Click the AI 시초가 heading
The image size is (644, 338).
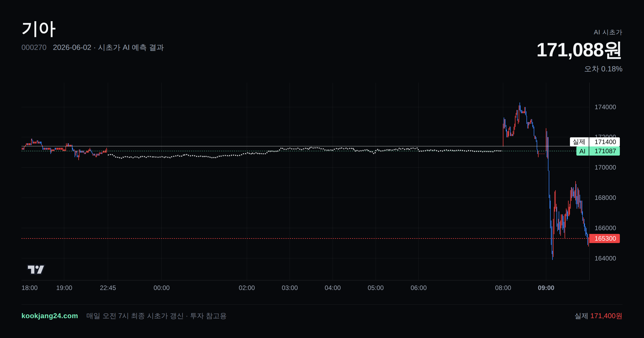[608, 32]
